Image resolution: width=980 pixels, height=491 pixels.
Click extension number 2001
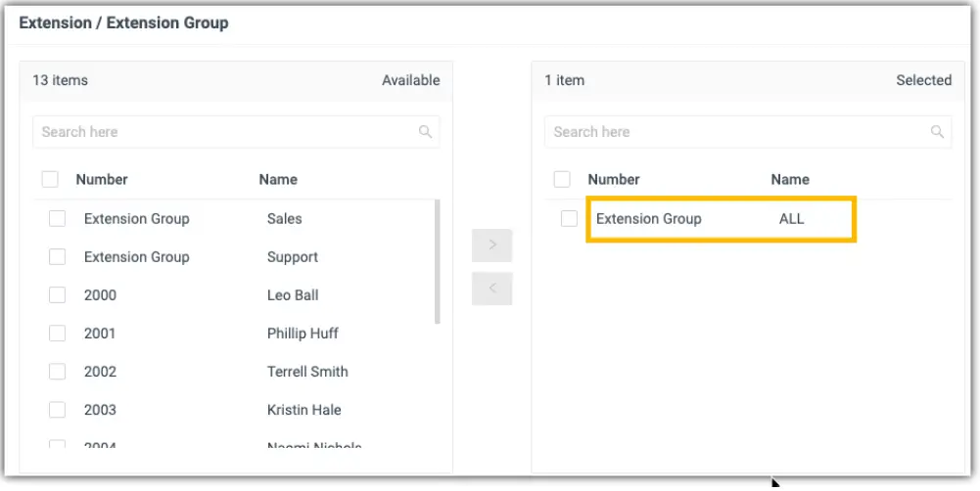pyautogui.click(x=100, y=333)
